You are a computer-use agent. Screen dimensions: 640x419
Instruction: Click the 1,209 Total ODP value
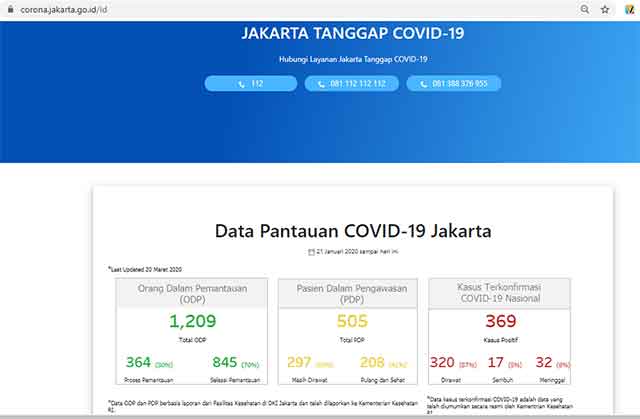(x=192, y=321)
